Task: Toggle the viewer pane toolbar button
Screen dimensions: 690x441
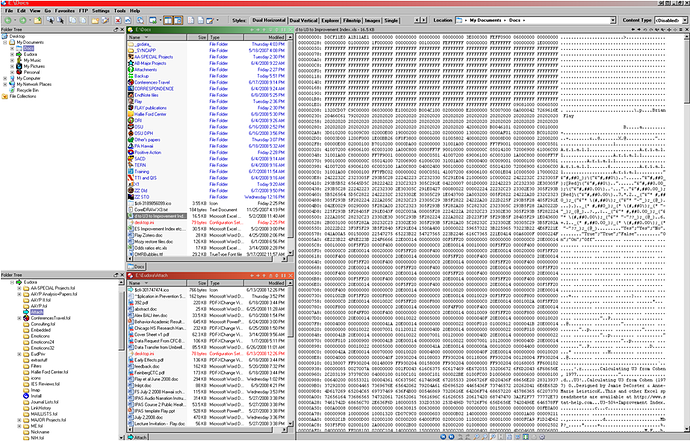Action: 178,20
